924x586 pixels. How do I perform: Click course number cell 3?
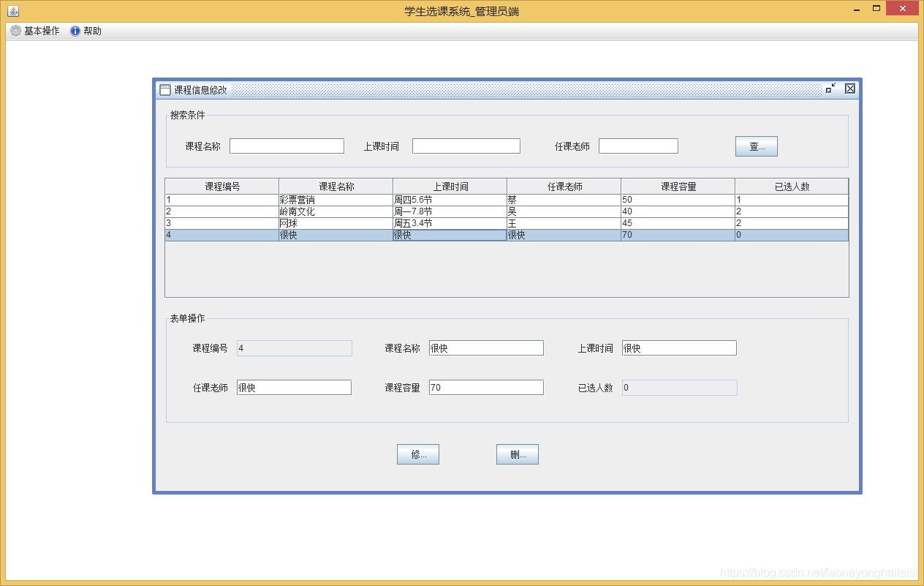[x=222, y=223]
